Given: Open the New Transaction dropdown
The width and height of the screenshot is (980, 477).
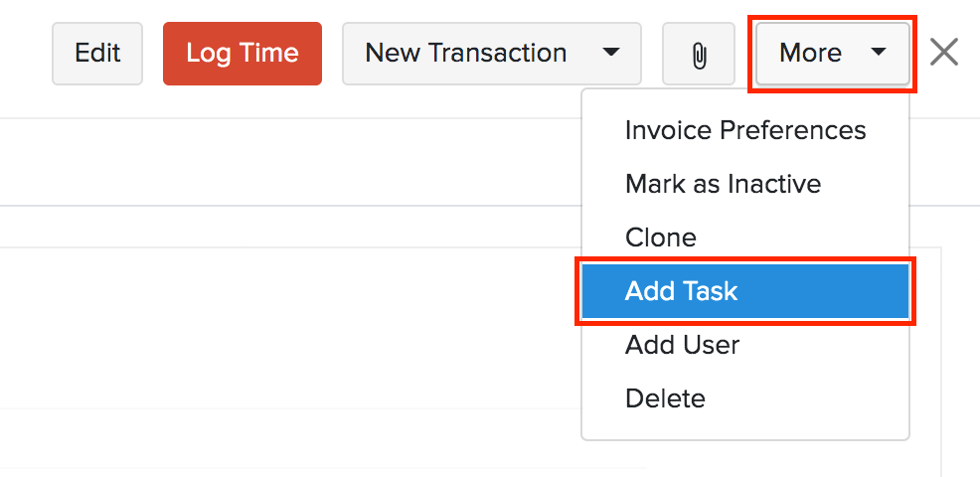Looking at the screenshot, I should 491,53.
